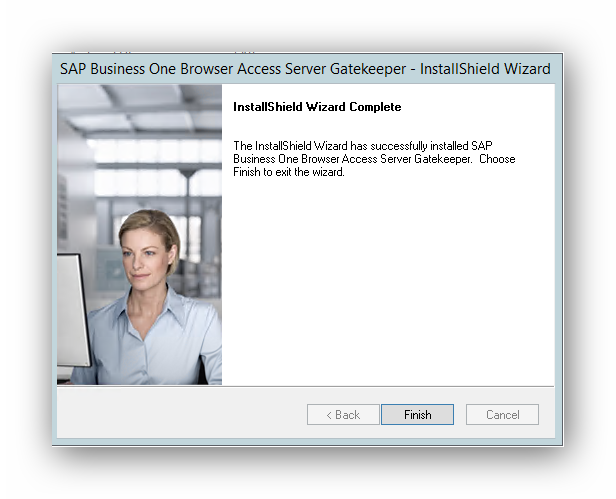616x499 pixels.
Task: Click the empty white area below the message
Action: [388, 290]
